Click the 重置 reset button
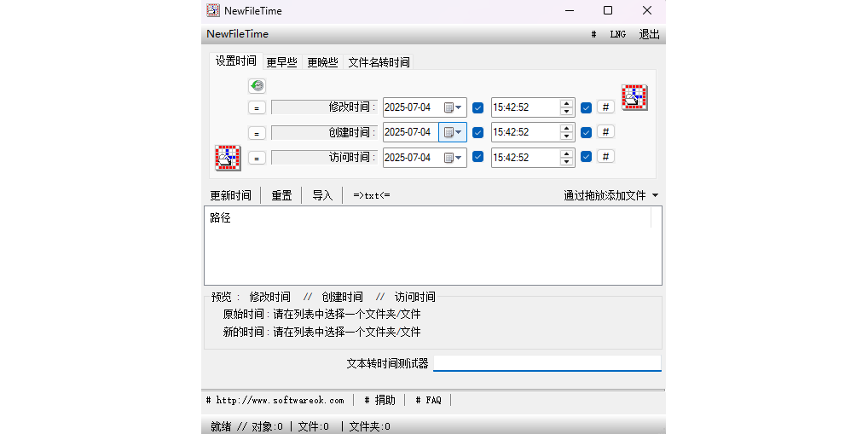This screenshot has width=868, height=434. click(281, 195)
